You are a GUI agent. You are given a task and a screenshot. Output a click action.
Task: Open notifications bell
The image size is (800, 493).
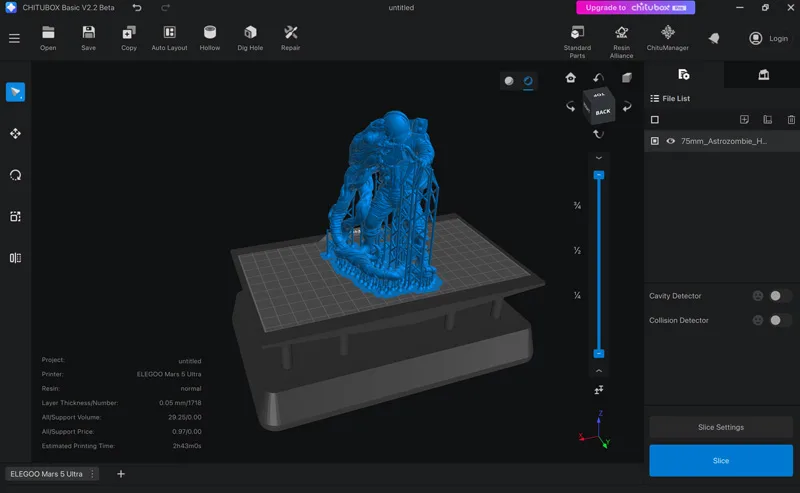coord(714,38)
